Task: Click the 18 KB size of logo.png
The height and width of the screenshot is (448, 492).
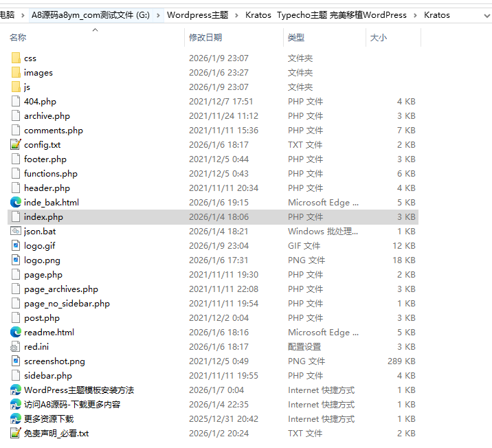Action: 404,260
